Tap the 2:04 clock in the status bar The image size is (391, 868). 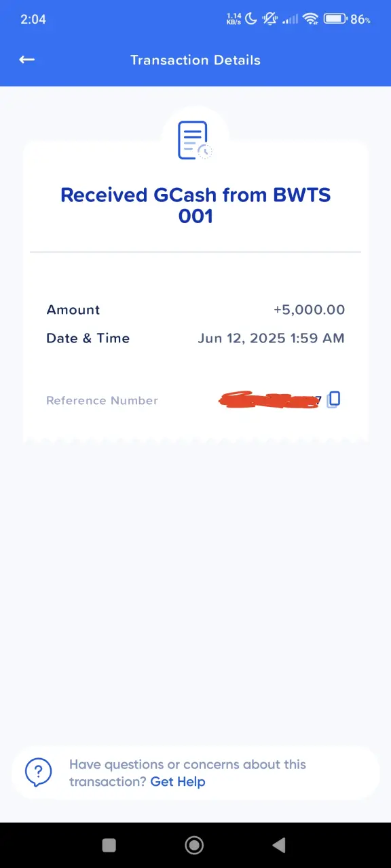(x=33, y=19)
